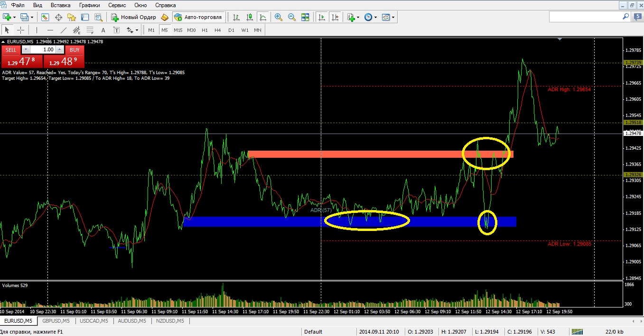Set timeframe to M15
This screenshot has height=336, width=644.
coord(178,30)
